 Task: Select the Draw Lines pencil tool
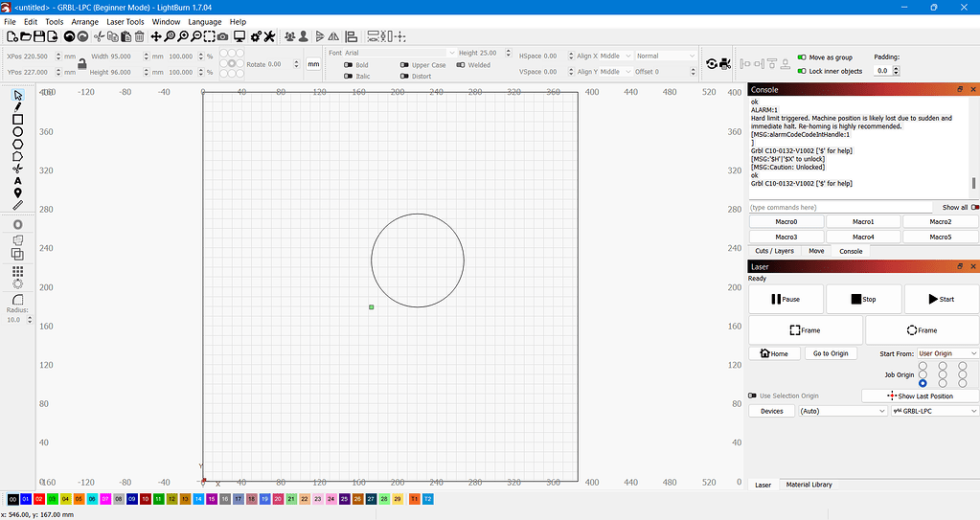pos(17,107)
